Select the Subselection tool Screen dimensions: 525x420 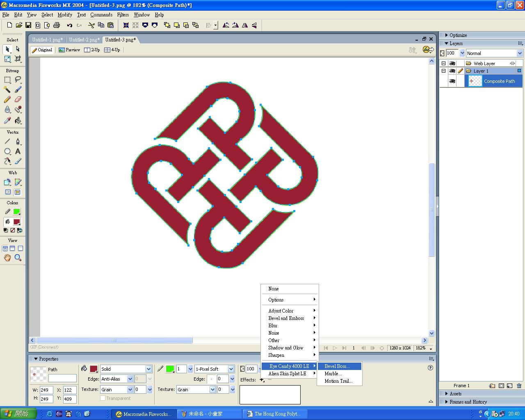click(18, 49)
